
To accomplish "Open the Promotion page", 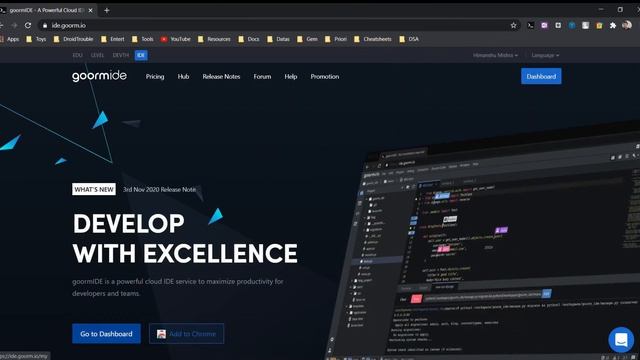I will tap(324, 76).
